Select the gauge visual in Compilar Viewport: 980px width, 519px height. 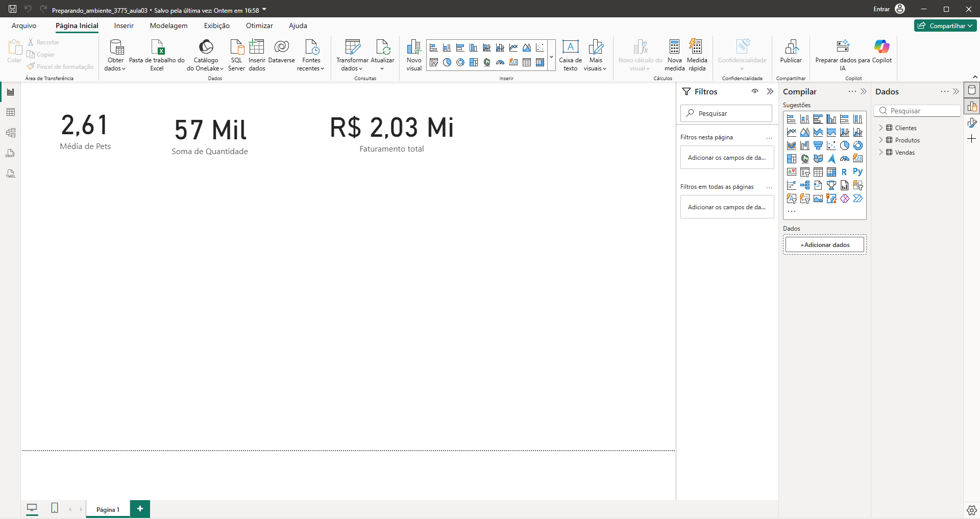pos(844,159)
